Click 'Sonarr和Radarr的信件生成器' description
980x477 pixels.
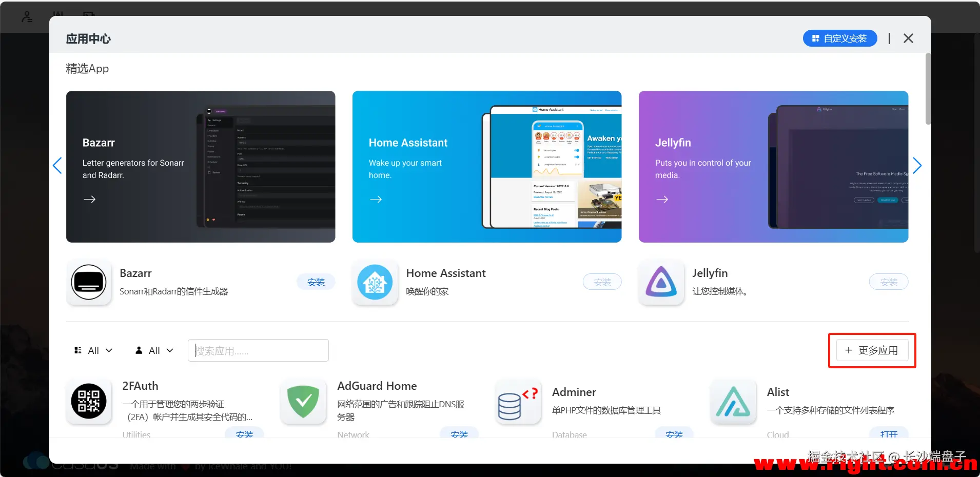[174, 291]
